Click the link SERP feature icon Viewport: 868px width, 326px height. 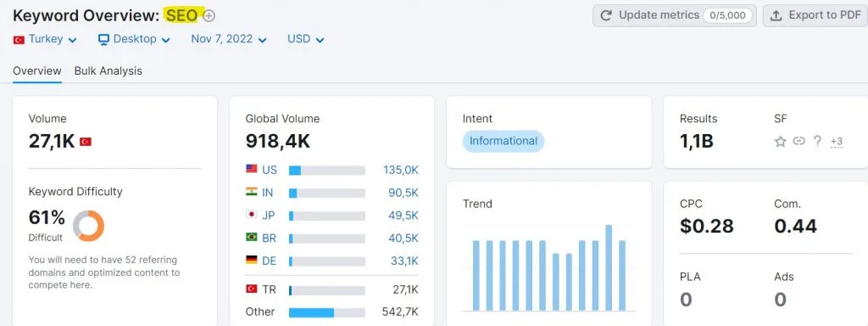pos(798,141)
